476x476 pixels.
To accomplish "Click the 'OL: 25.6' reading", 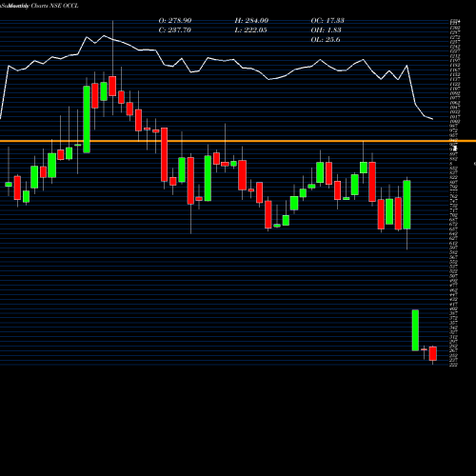I will pos(326,40).
